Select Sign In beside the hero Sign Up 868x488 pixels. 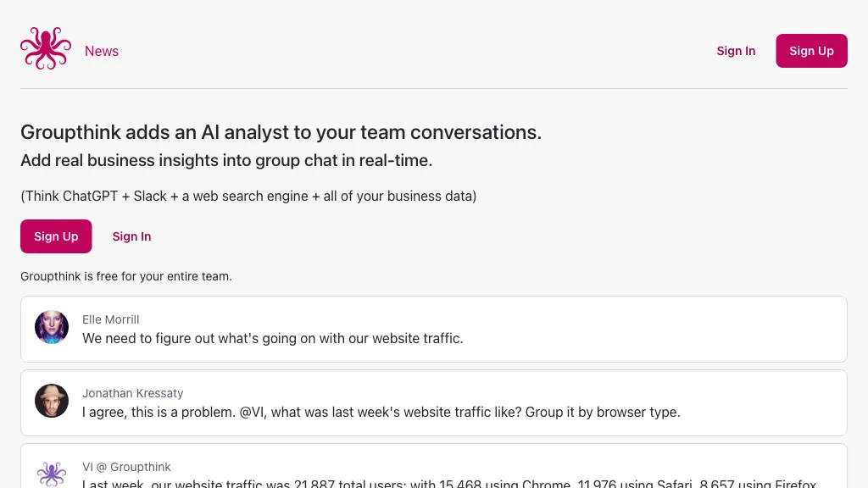(x=131, y=236)
